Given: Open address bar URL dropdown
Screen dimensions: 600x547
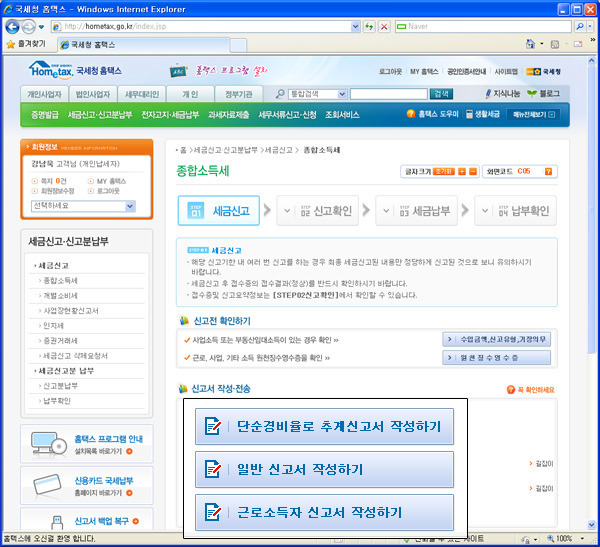Looking at the screenshot, I should coord(355,26).
